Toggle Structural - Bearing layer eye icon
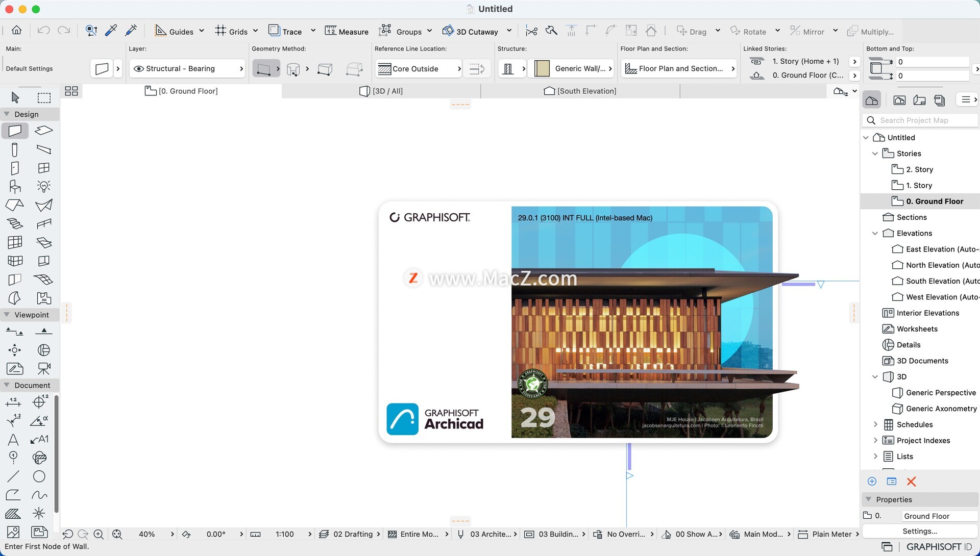 point(138,68)
